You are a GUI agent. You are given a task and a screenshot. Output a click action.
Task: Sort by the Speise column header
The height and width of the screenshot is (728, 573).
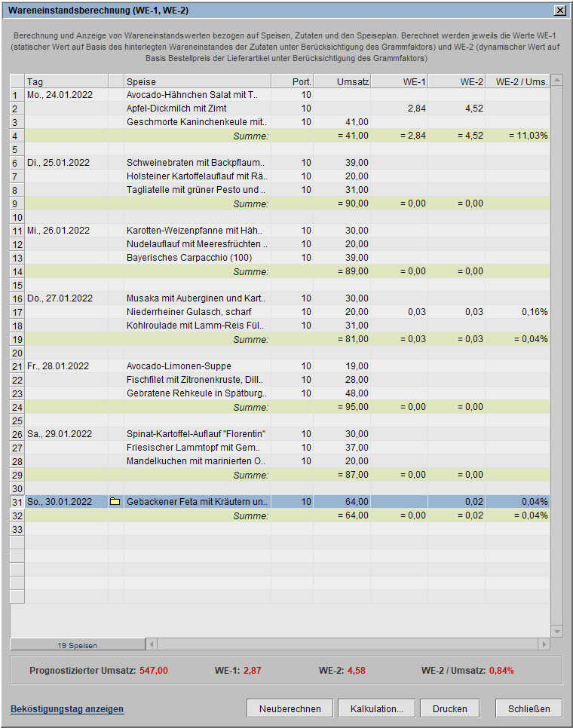click(197, 81)
